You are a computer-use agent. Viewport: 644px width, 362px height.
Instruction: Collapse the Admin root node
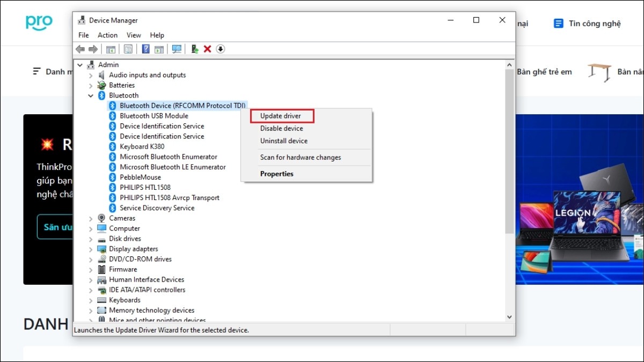(80, 65)
